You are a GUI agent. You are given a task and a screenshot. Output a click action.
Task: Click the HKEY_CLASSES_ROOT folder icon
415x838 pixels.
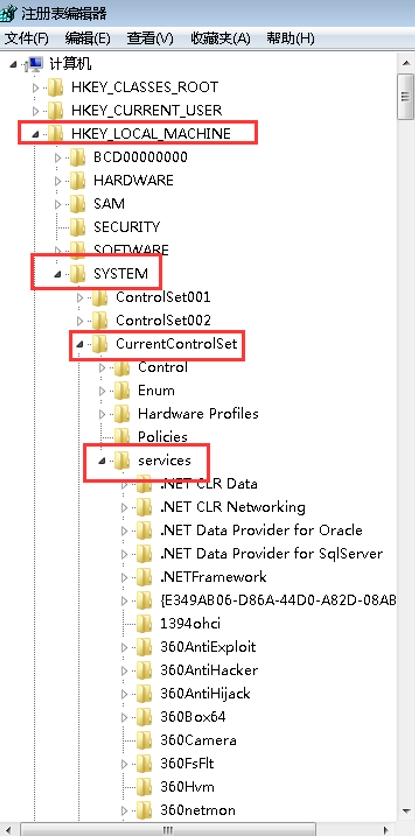[56, 87]
